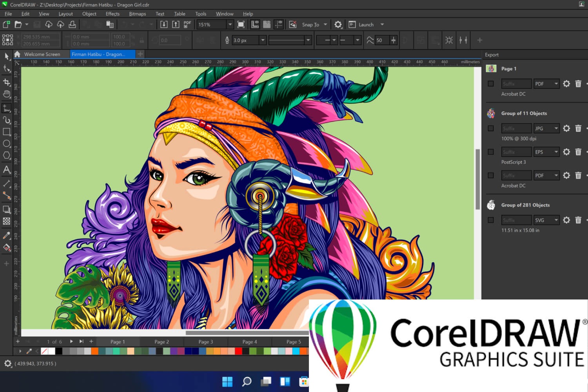Pick the black color swatch in palette

[59, 351]
